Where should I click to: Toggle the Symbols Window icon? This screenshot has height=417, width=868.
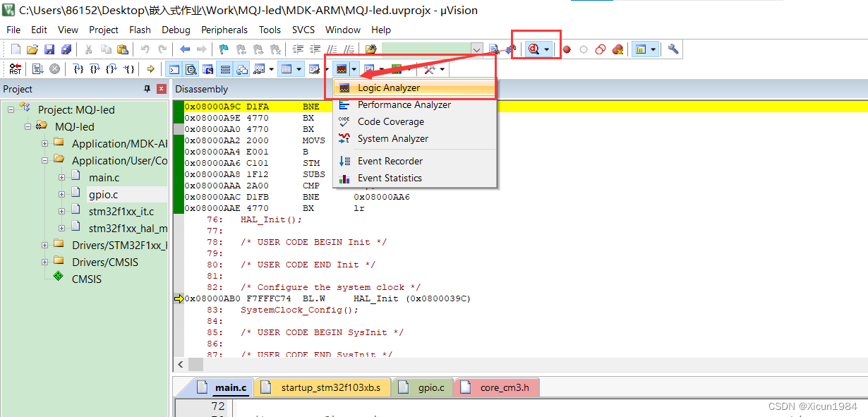coord(207,69)
